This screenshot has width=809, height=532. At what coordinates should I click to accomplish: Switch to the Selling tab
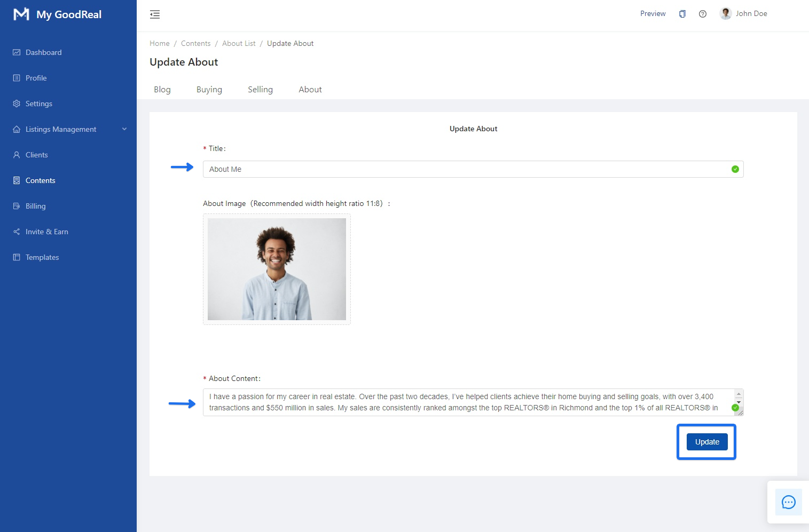[x=260, y=90]
